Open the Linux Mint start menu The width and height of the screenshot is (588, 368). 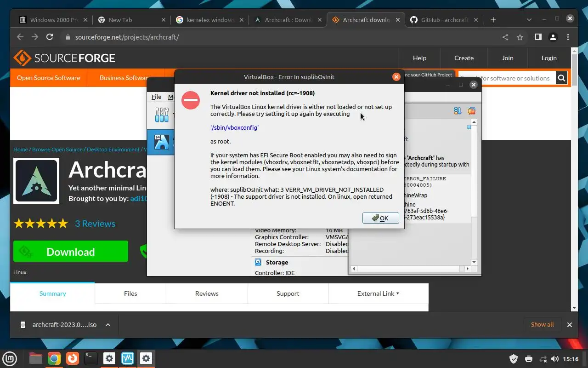(x=10, y=358)
